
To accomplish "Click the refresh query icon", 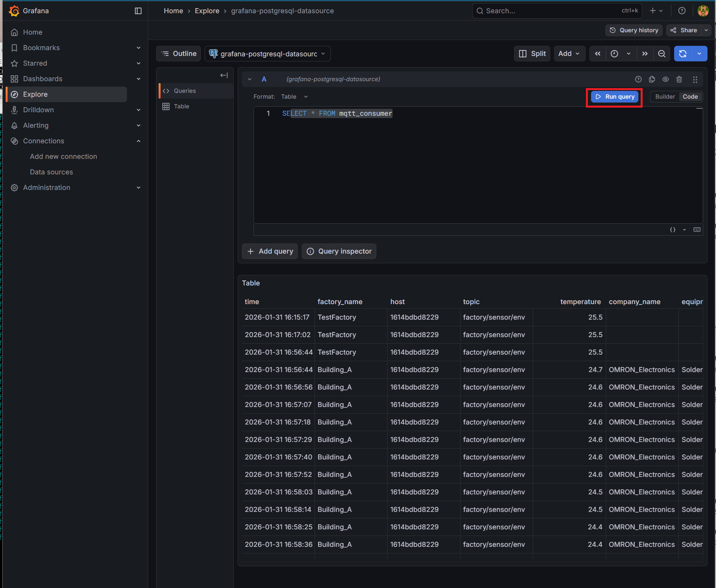I will [x=683, y=54].
